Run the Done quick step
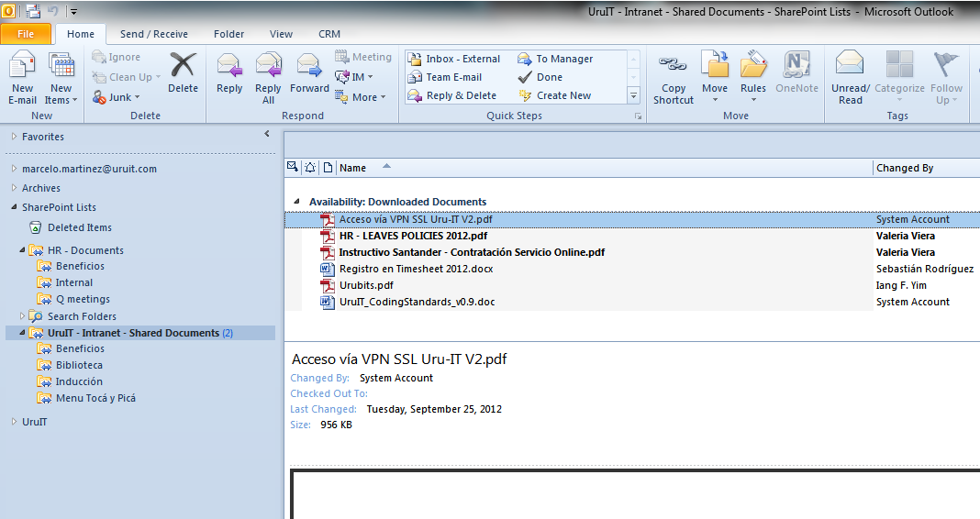 pos(540,77)
